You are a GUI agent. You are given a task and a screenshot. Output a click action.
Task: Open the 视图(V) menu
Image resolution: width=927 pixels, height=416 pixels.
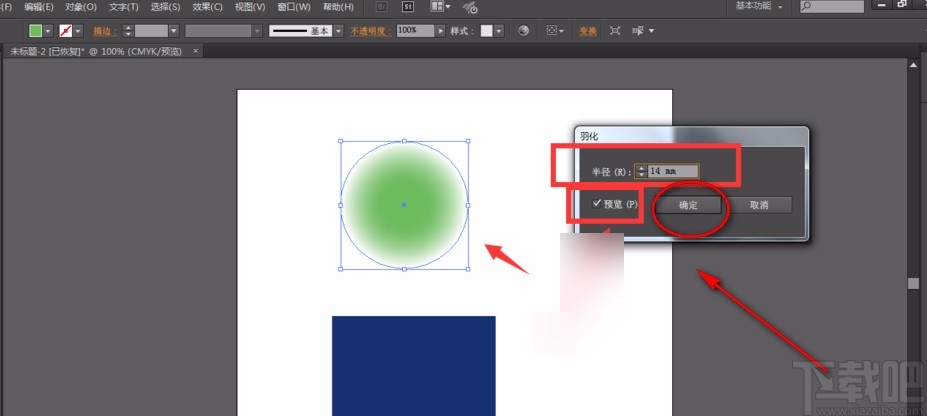coord(250,7)
